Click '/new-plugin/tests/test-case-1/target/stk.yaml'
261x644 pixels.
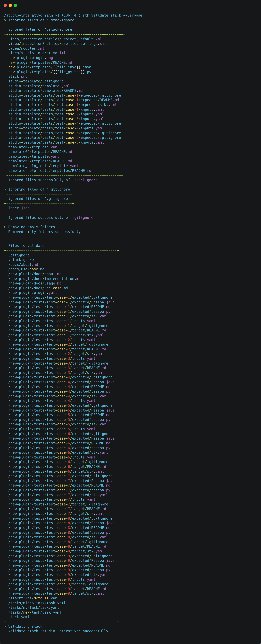56,335
